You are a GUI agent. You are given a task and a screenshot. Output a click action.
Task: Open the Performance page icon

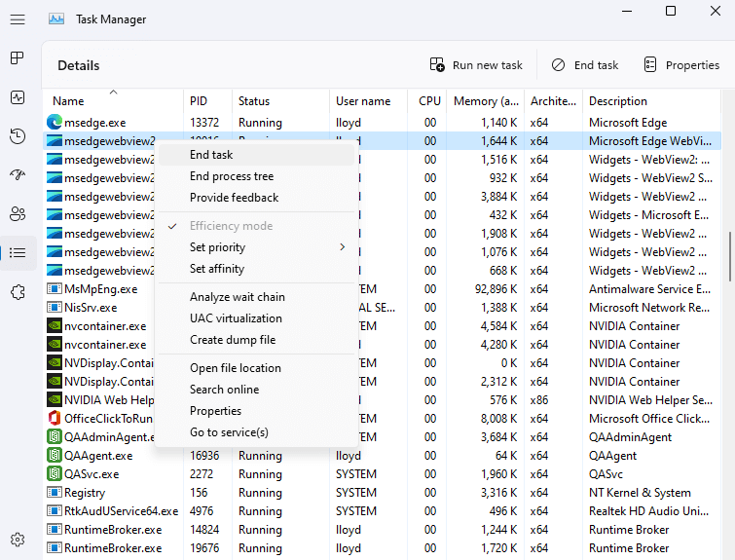pos(18,97)
